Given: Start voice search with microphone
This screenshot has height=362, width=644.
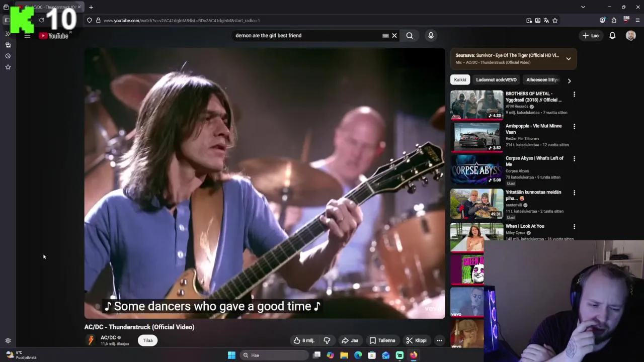Looking at the screenshot, I should (x=431, y=36).
